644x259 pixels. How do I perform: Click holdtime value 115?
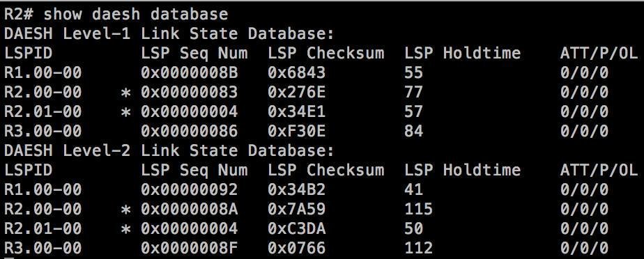click(x=418, y=209)
